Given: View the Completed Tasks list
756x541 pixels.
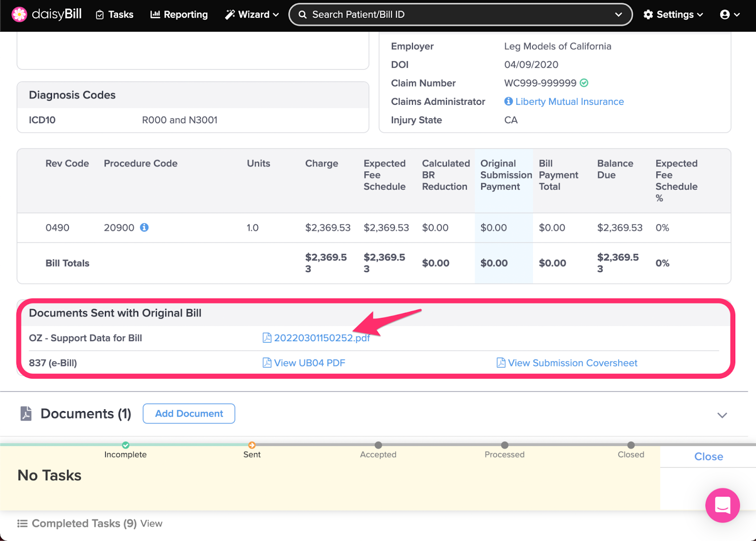Looking at the screenshot, I should 151,524.
